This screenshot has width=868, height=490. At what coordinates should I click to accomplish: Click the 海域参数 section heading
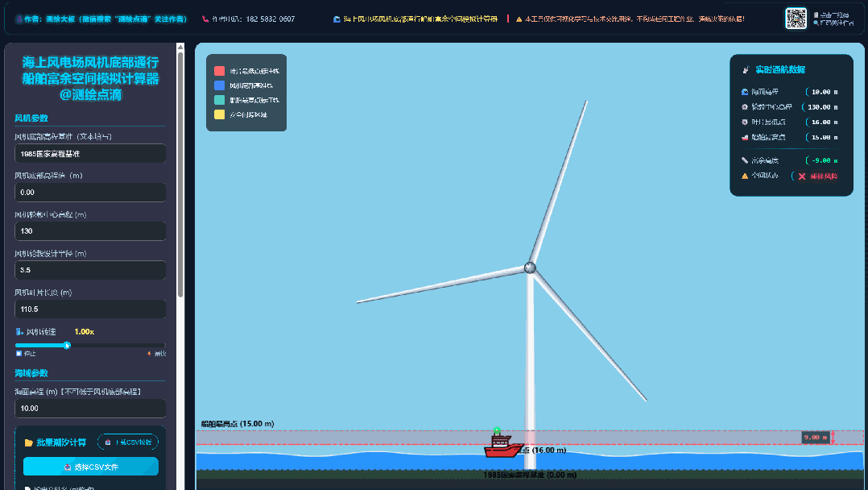click(x=31, y=373)
